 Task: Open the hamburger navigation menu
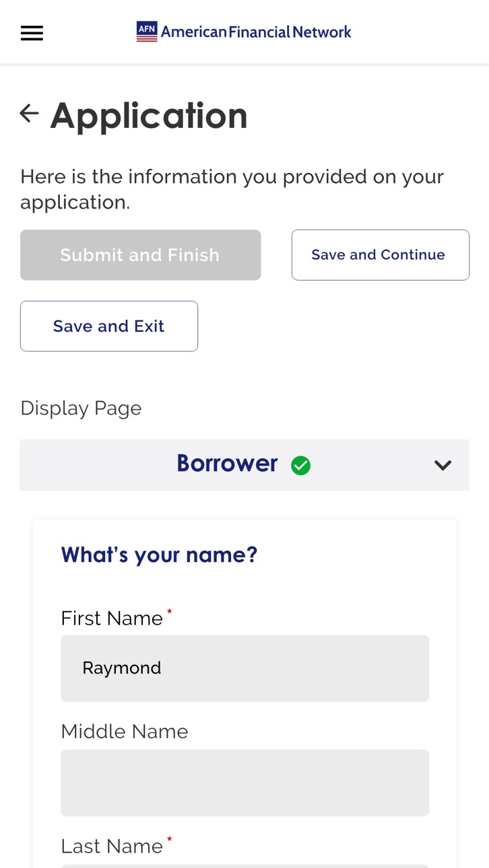(32, 33)
